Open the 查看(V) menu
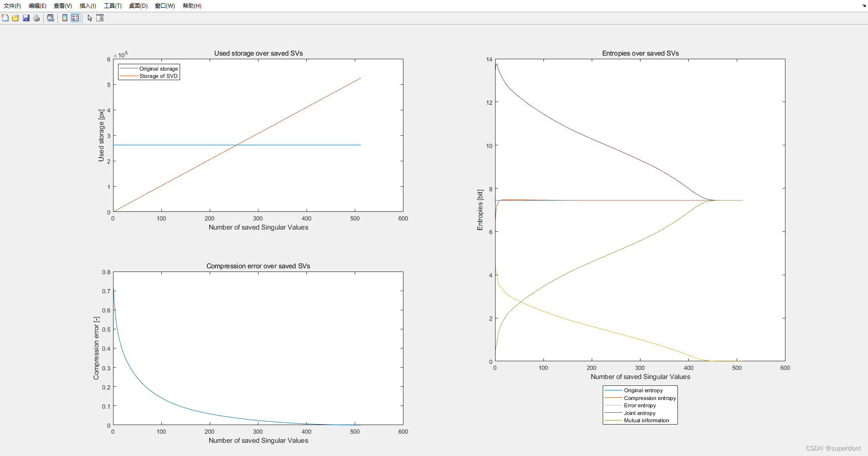 click(x=63, y=6)
